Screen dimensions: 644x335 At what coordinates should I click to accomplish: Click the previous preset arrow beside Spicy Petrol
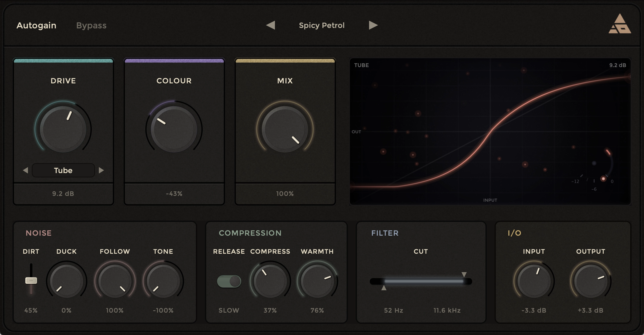270,25
